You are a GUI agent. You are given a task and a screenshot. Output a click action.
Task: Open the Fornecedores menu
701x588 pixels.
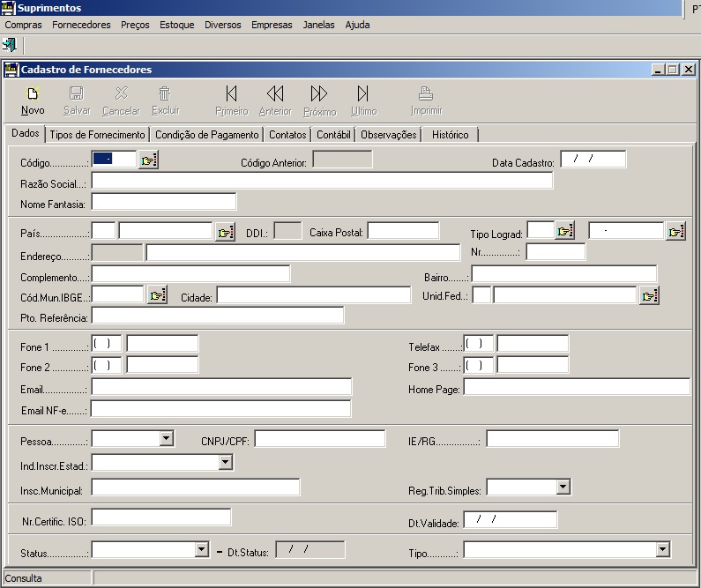[x=81, y=25]
